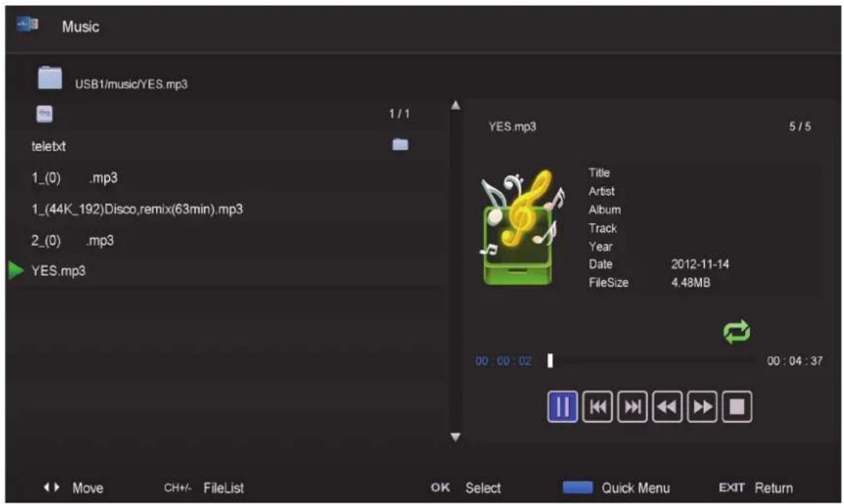
Task: Open the parent folder up-level icon
Action: (x=44, y=114)
